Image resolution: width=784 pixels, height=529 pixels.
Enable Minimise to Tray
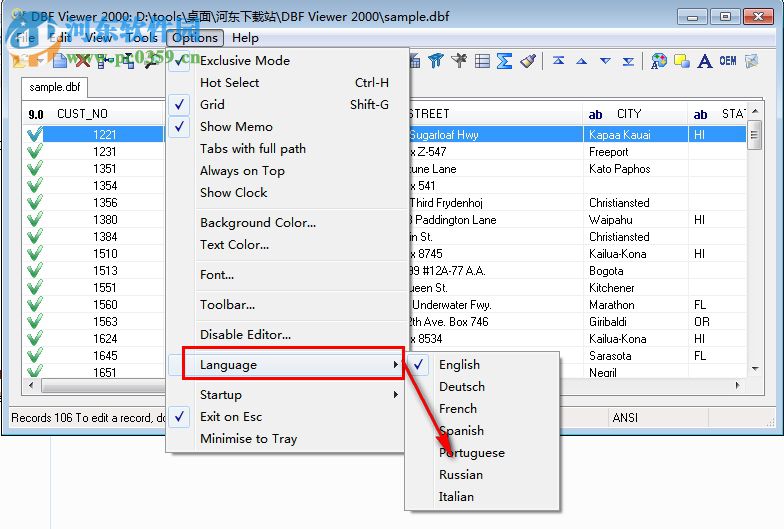(286, 438)
